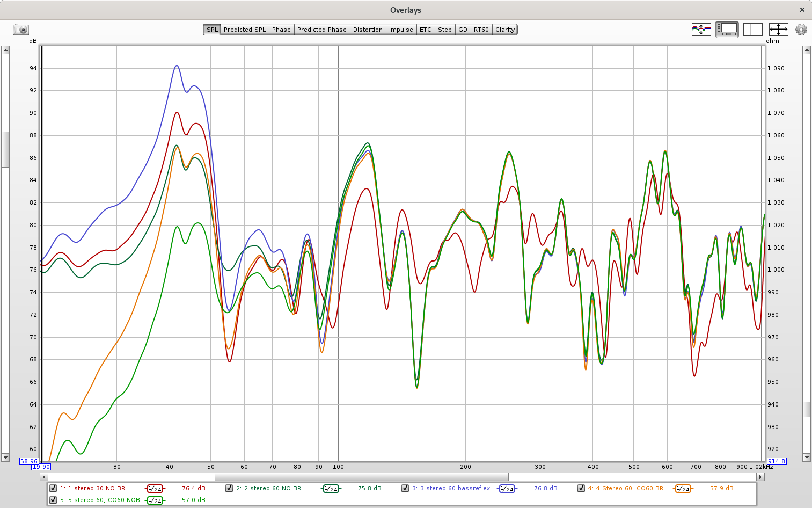Click the right vertical scrollbar thumb

tap(807, 409)
